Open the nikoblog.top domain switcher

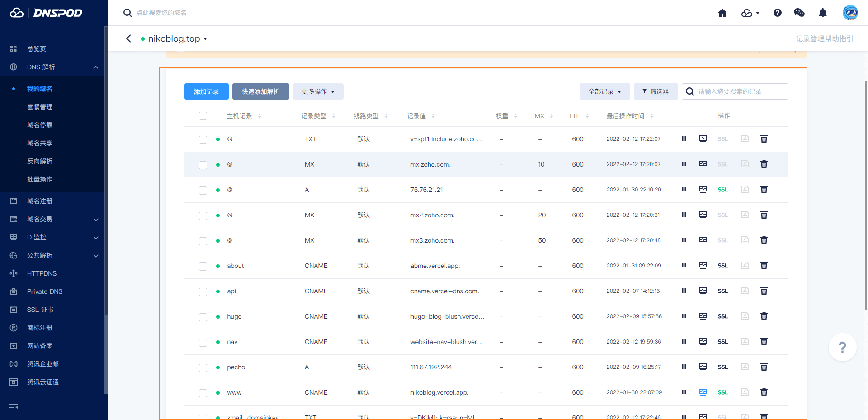(176, 39)
